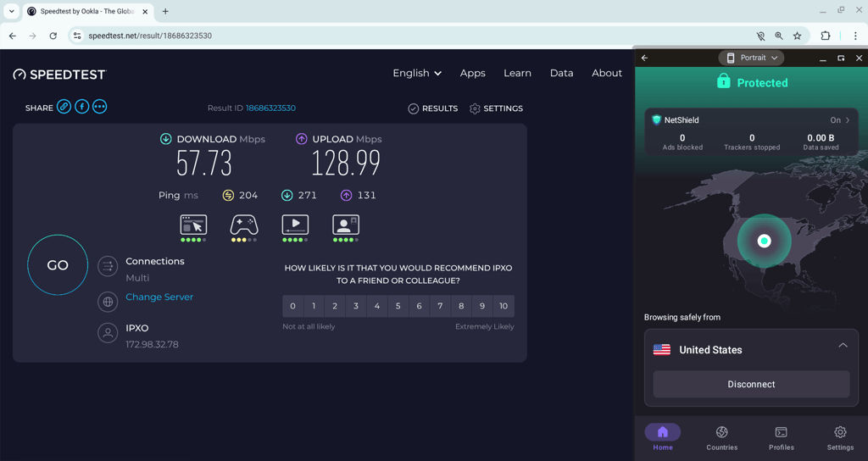The width and height of the screenshot is (868, 461).
Task: Click the idle latency ping icon
Action: (228, 195)
